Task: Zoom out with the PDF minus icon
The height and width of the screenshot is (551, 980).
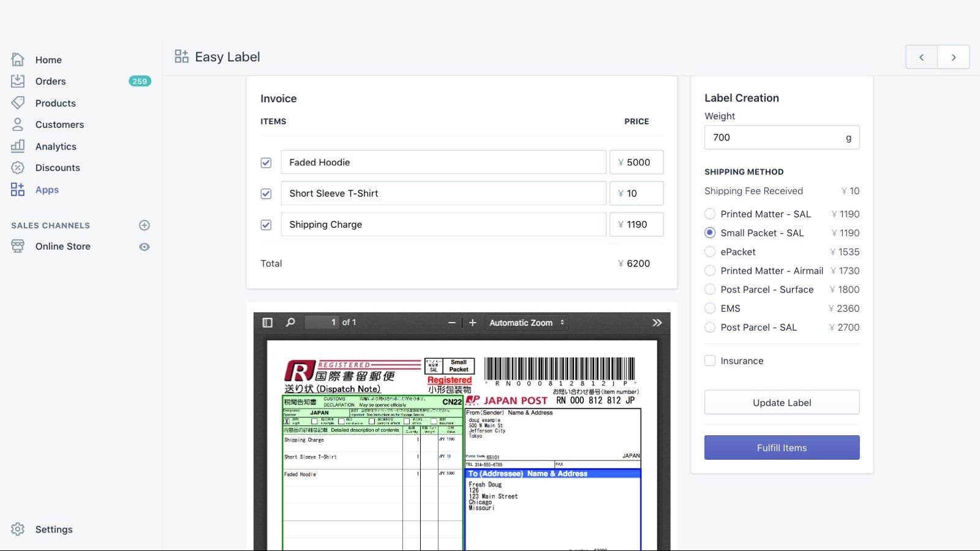Action: coord(452,323)
